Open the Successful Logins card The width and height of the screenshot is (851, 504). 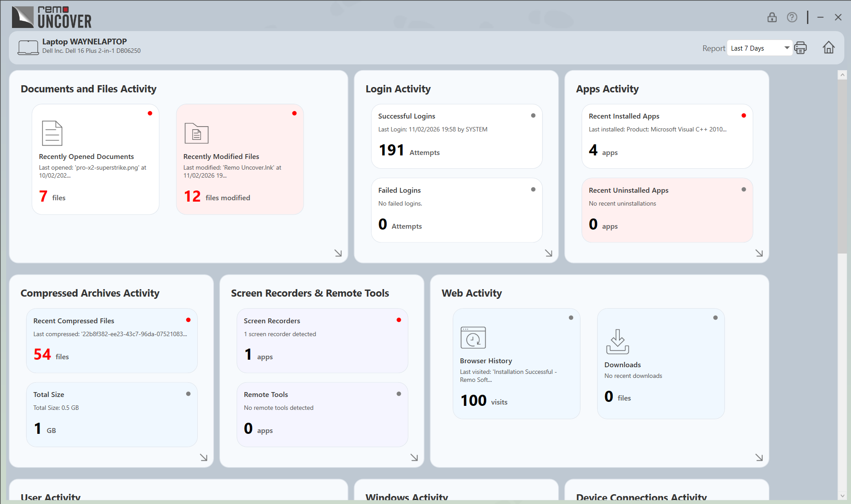tap(456, 136)
